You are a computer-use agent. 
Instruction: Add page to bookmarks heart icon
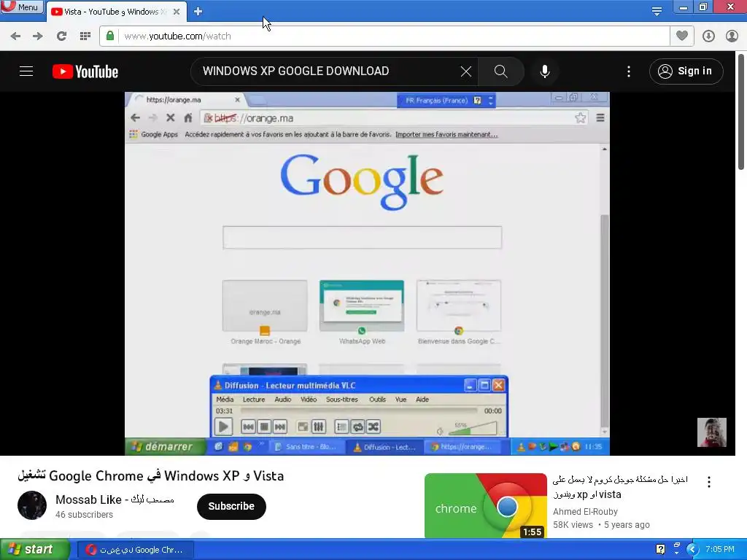coord(682,36)
